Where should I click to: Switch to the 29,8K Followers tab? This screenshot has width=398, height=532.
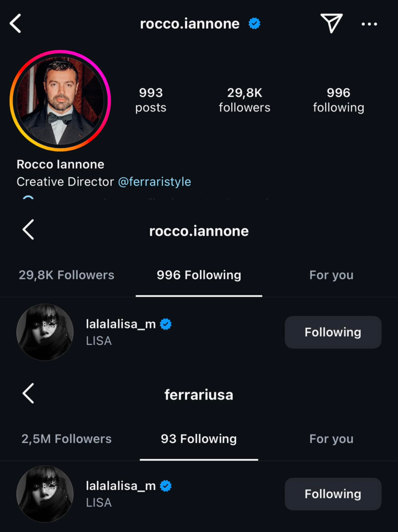click(x=66, y=275)
